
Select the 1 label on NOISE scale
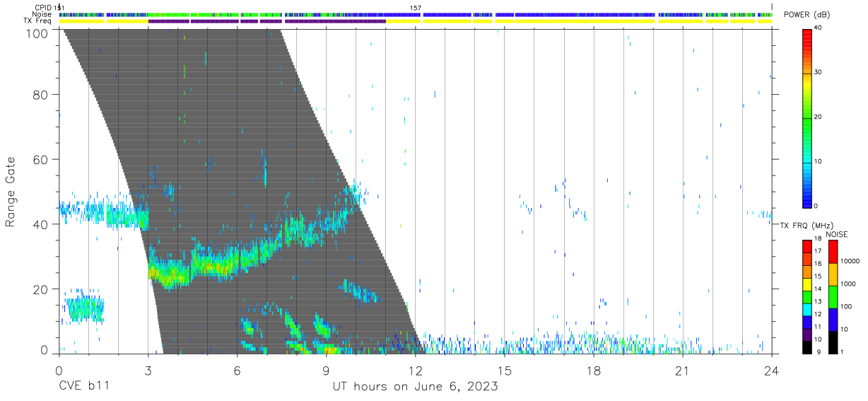pos(843,351)
